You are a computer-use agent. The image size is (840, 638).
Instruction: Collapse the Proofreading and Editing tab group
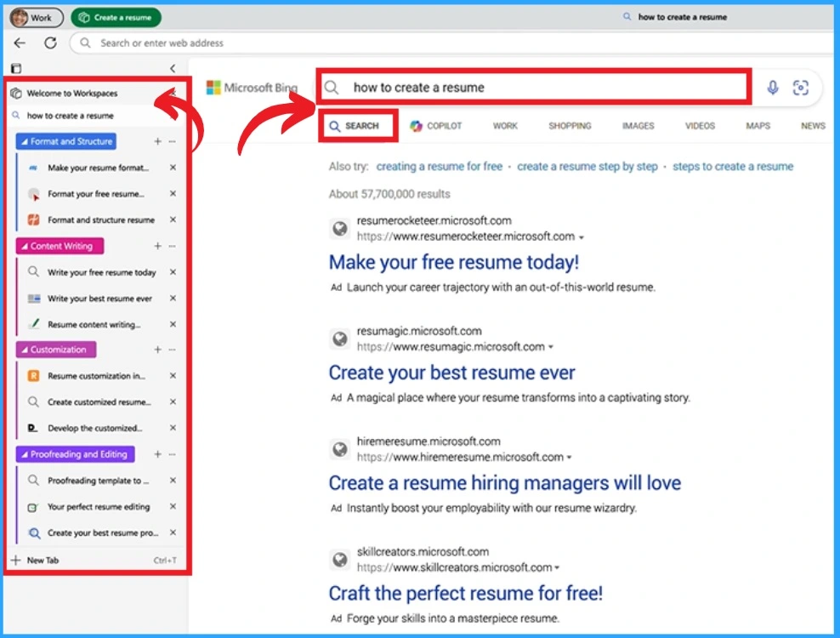click(76, 454)
